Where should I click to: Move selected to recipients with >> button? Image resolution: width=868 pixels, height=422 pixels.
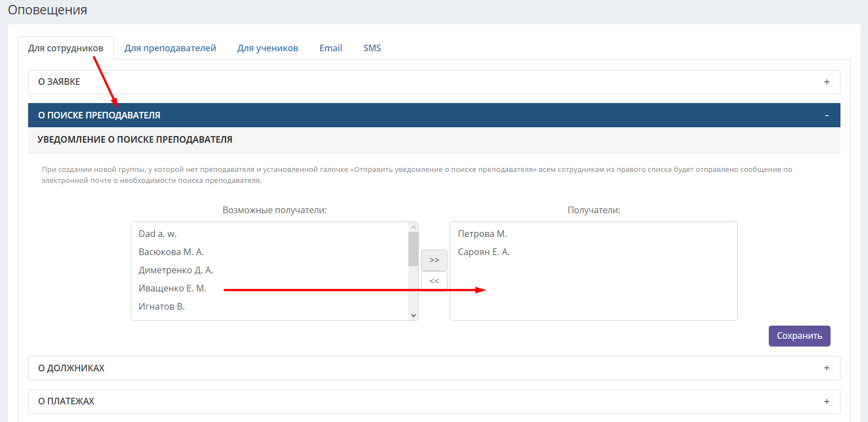click(x=434, y=260)
